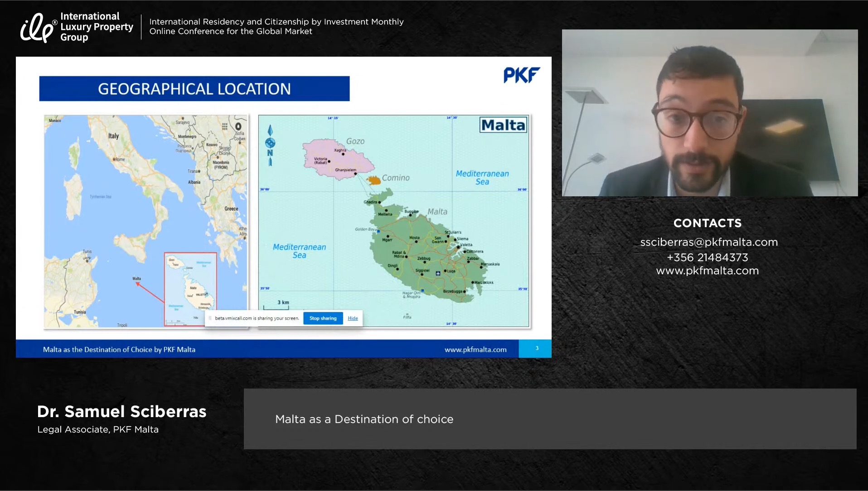Image resolution: width=868 pixels, height=491 pixels.
Task: Click the Stop sharing button
Action: pyautogui.click(x=323, y=318)
